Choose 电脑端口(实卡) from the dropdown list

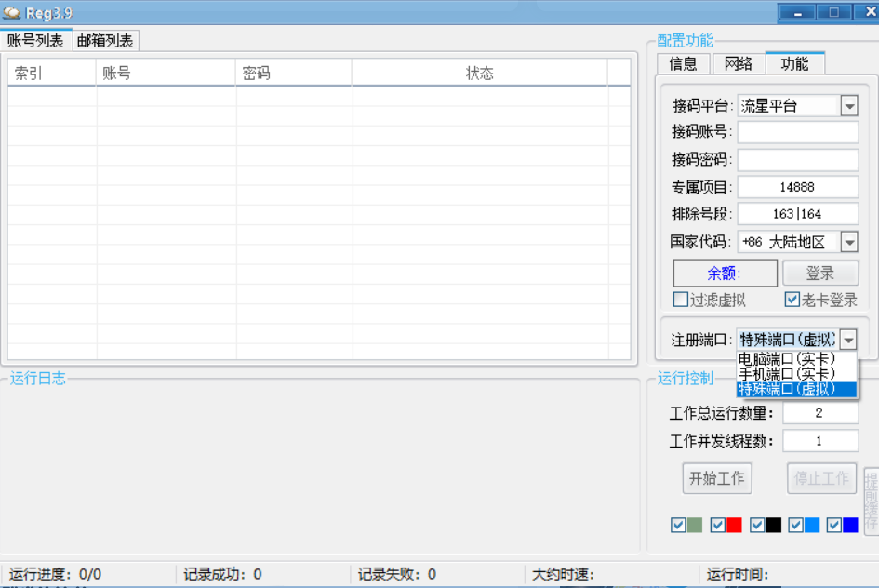(x=786, y=359)
